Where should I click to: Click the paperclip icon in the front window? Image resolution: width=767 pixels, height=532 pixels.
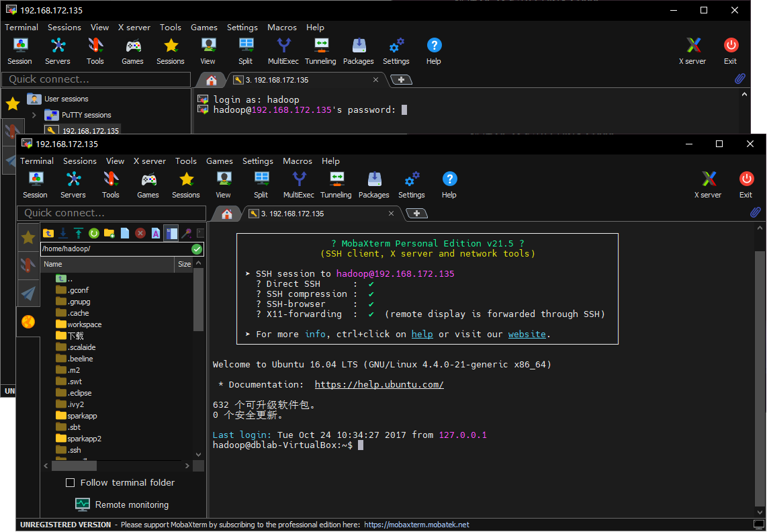[756, 212]
